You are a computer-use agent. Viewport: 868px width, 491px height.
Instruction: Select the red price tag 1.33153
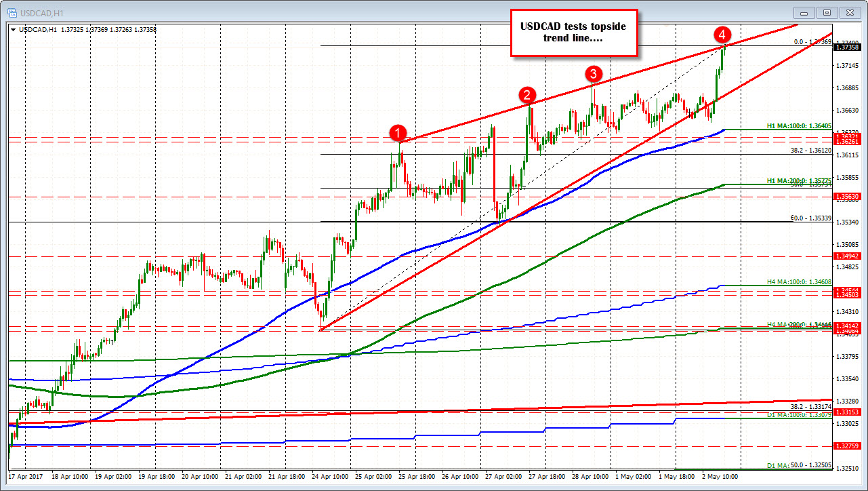point(848,412)
